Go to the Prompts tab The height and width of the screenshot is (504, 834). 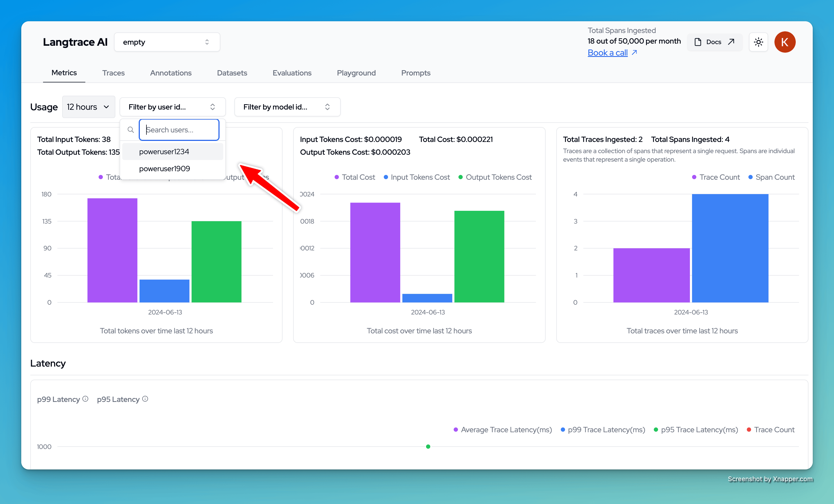click(x=416, y=73)
